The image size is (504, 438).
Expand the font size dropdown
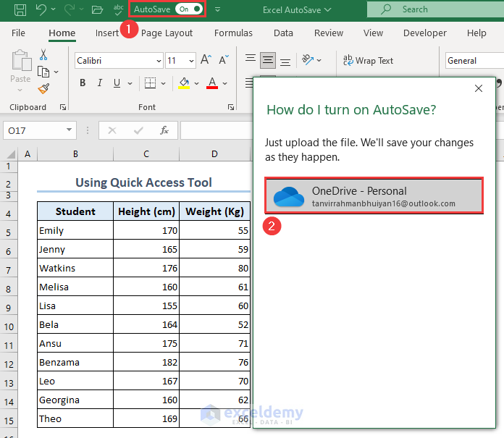pyautogui.click(x=190, y=61)
